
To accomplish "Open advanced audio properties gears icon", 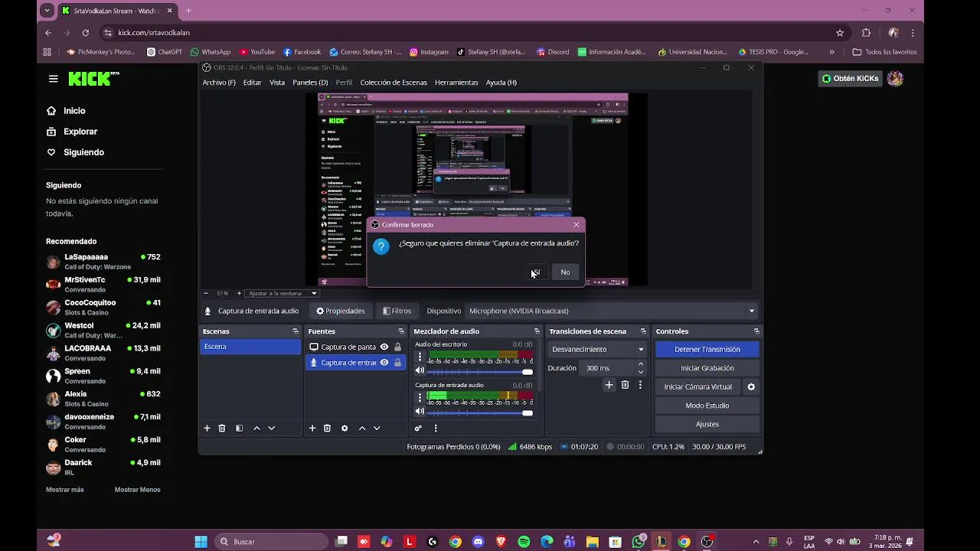I will click(x=418, y=429).
